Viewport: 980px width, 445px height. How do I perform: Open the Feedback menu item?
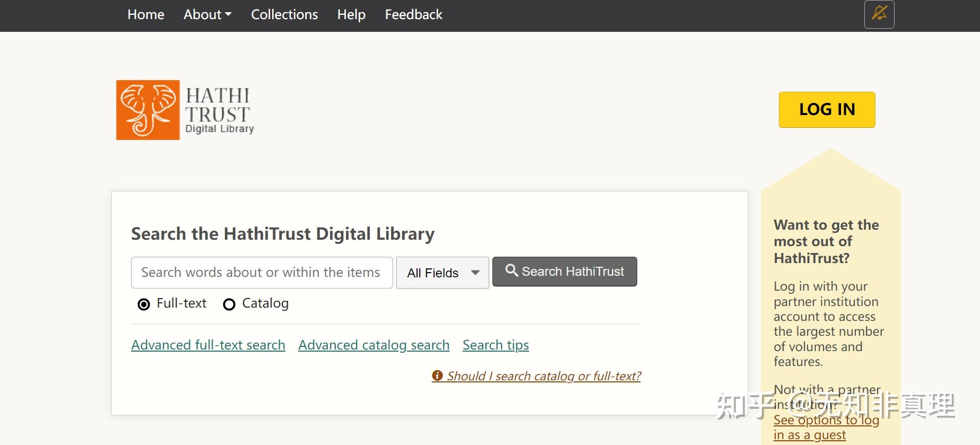click(413, 15)
